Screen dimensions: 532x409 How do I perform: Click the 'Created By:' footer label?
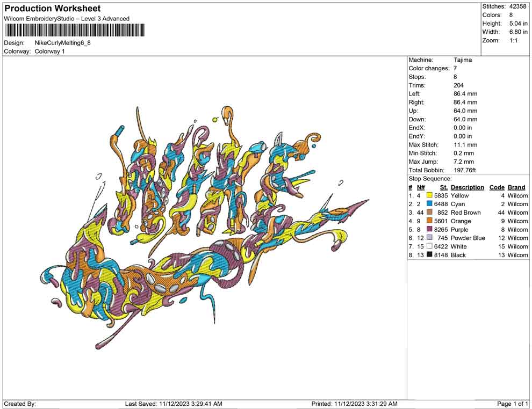pos(20,404)
